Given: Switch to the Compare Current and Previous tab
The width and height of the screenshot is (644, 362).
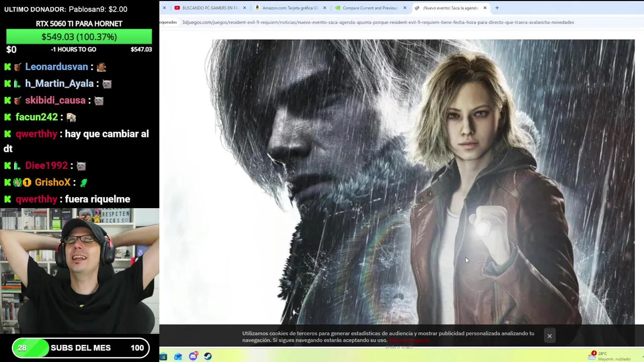Looking at the screenshot, I should click(x=370, y=8).
